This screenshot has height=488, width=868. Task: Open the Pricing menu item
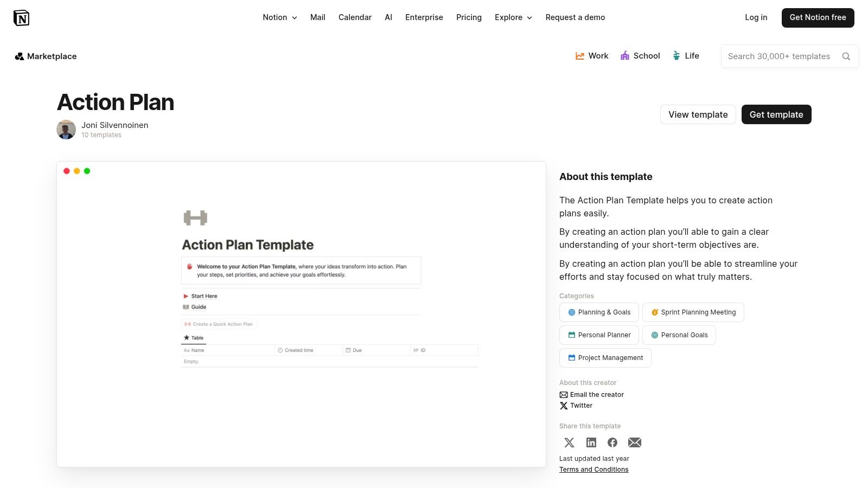[469, 17]
